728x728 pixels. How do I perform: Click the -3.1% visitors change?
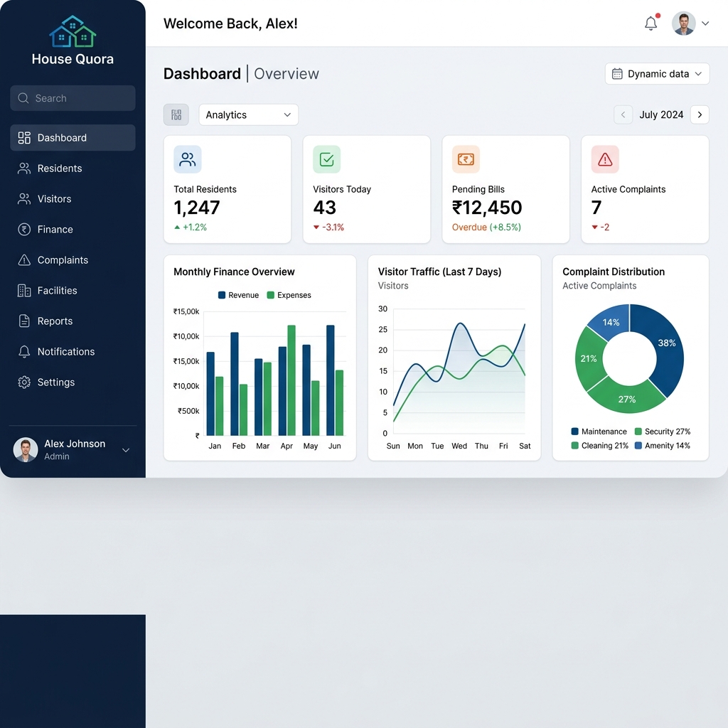(328, 227)
